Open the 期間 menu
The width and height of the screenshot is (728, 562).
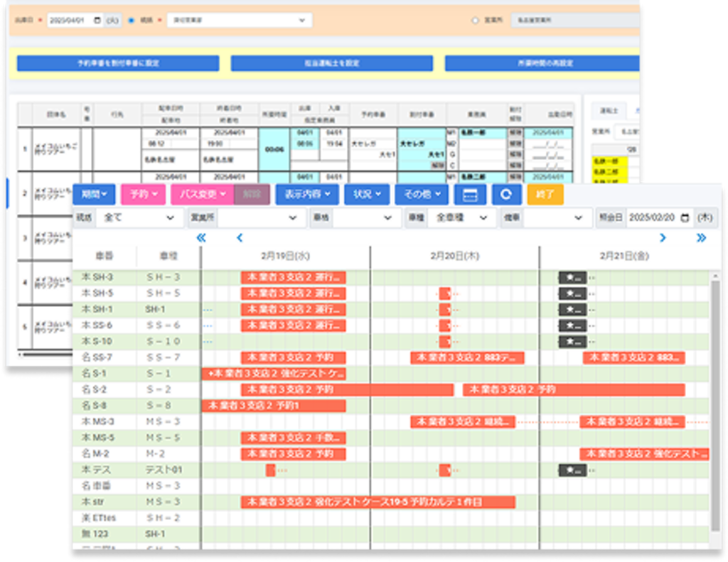tap(93, 194)
